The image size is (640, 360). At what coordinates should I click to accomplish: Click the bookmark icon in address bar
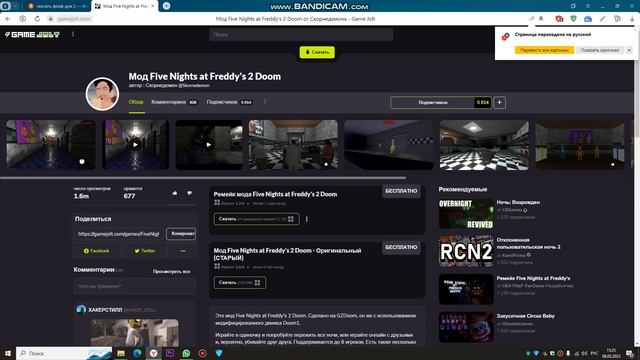pyautogui.click(x=541, y=19)
